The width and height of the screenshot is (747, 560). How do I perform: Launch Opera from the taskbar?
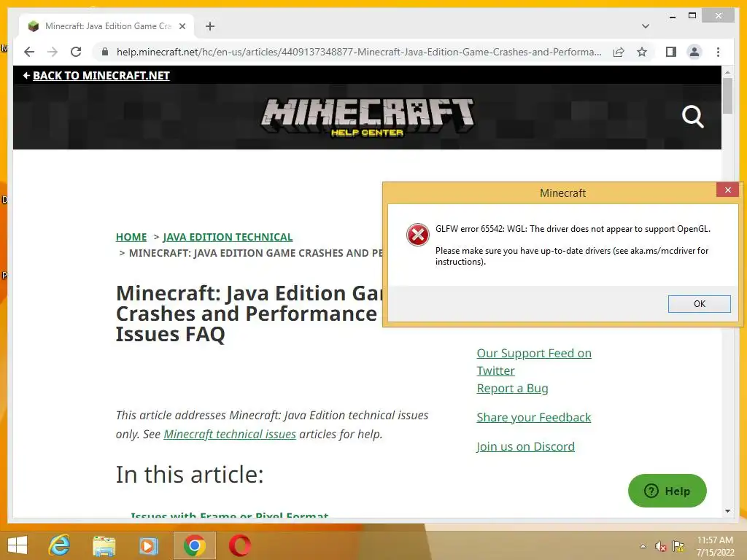click(239, 545)
